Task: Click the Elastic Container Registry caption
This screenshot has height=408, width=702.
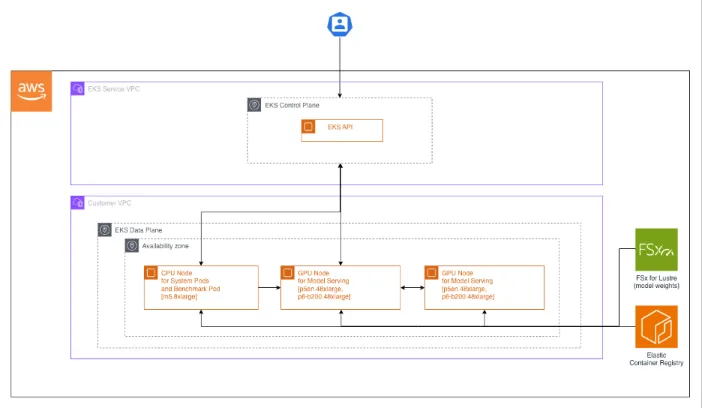Action: coord(656,359)
